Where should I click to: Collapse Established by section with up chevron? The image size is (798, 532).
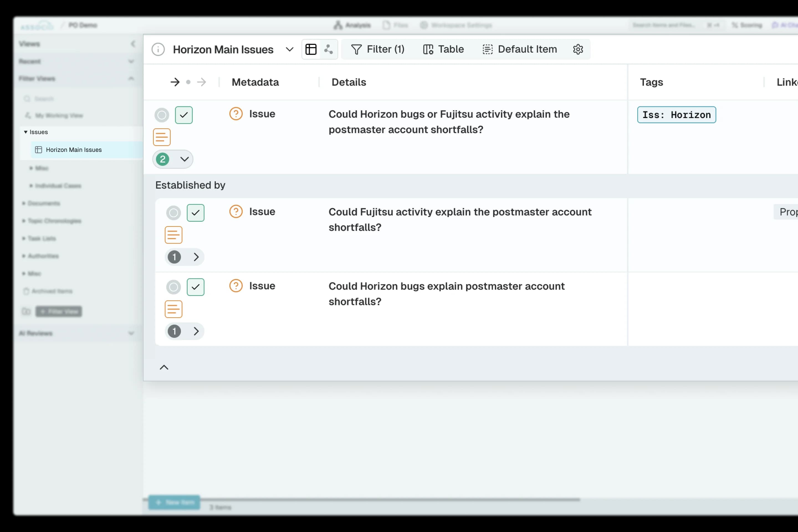click(x=164, y=367)
